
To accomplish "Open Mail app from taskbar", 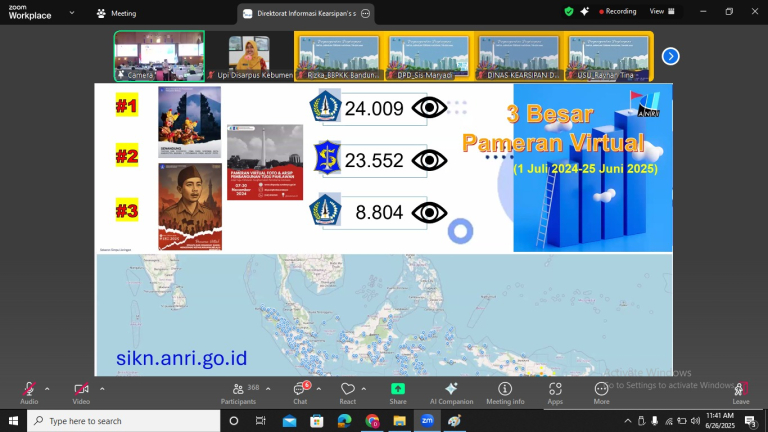I will click(x=289, y=421).
